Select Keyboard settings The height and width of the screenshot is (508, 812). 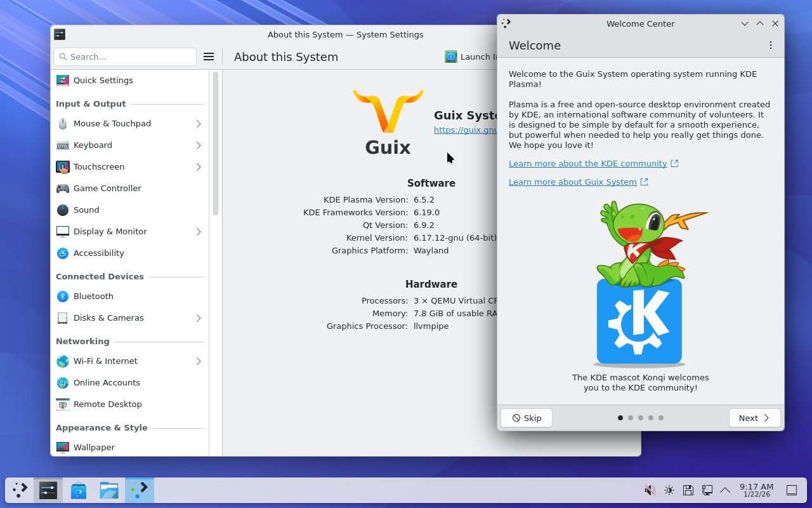pyautogui.click(x=93, y=145)
